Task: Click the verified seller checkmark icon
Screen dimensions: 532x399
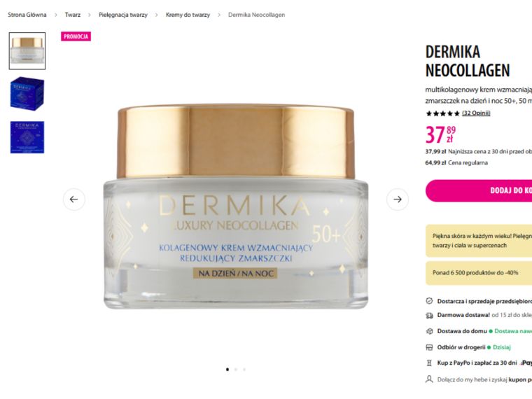Action: point(429,301)
